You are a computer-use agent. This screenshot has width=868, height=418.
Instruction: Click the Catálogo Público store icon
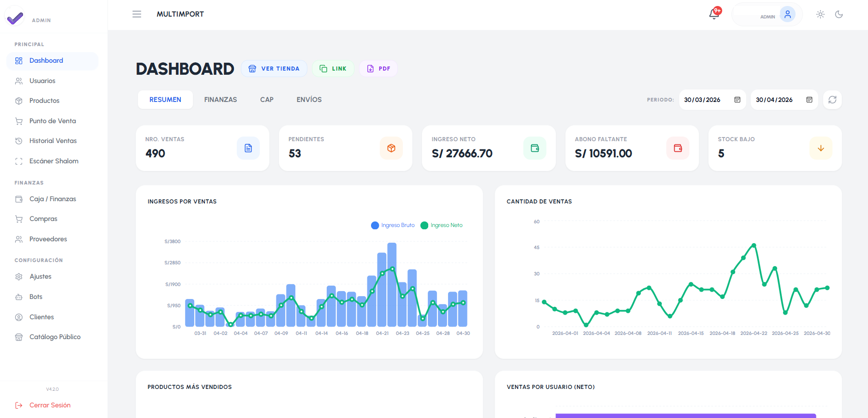click(19, 337)
